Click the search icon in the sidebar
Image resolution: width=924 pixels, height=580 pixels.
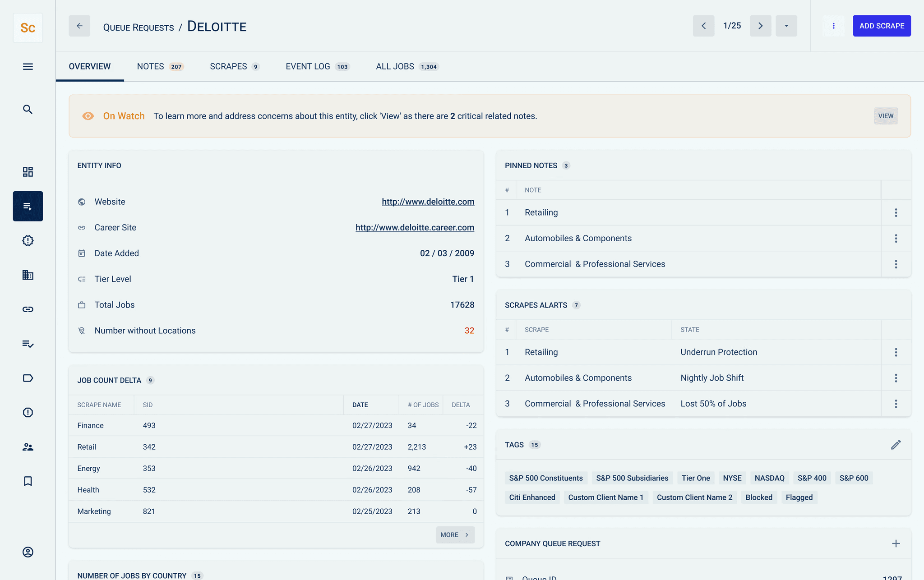click(28, 110)
